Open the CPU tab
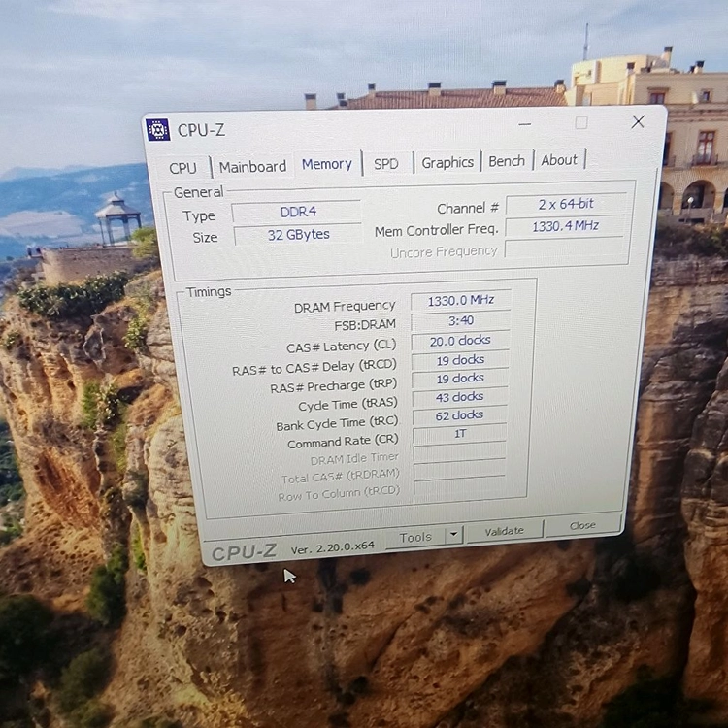This screenshot has height=728, width=728. 182,168
